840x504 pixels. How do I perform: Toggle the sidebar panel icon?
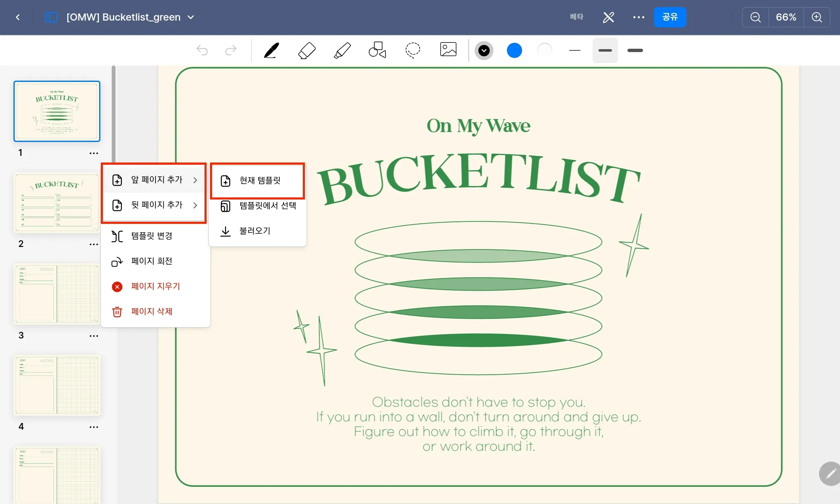tap(51, 17)
